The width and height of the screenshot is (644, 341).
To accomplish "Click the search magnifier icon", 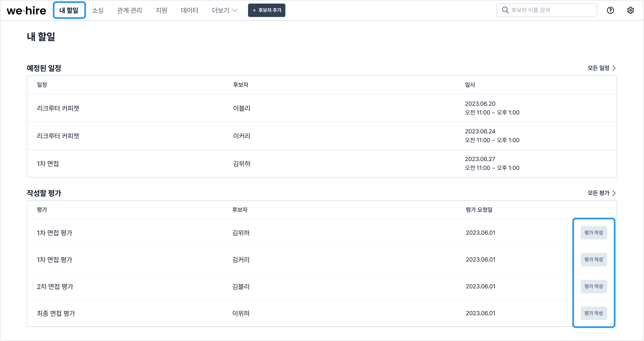I will click(x=505, y=10).
